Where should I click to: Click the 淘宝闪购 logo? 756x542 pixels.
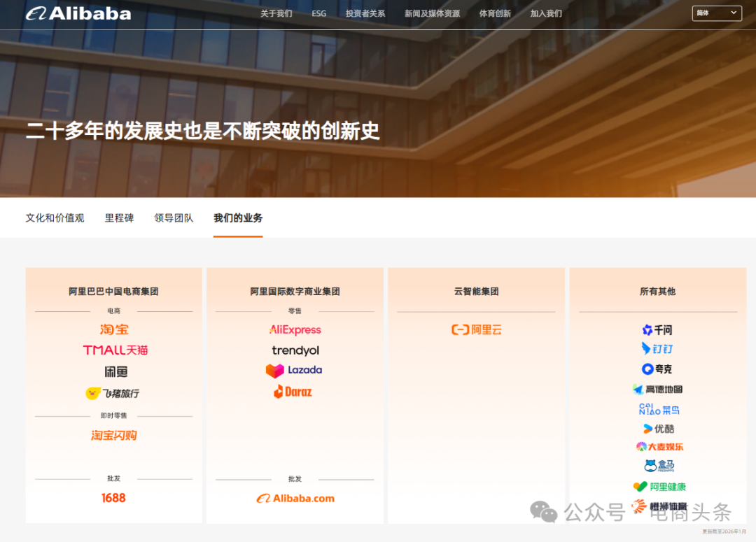pos(114,436)
